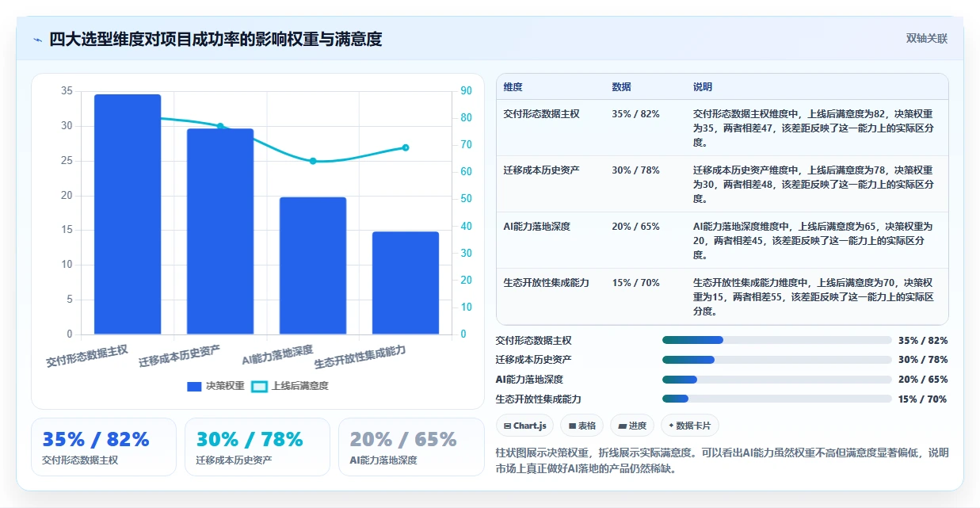Click the 交付形态数据主权 table row name
Screen dimensions: 980x508
(542, 114)
